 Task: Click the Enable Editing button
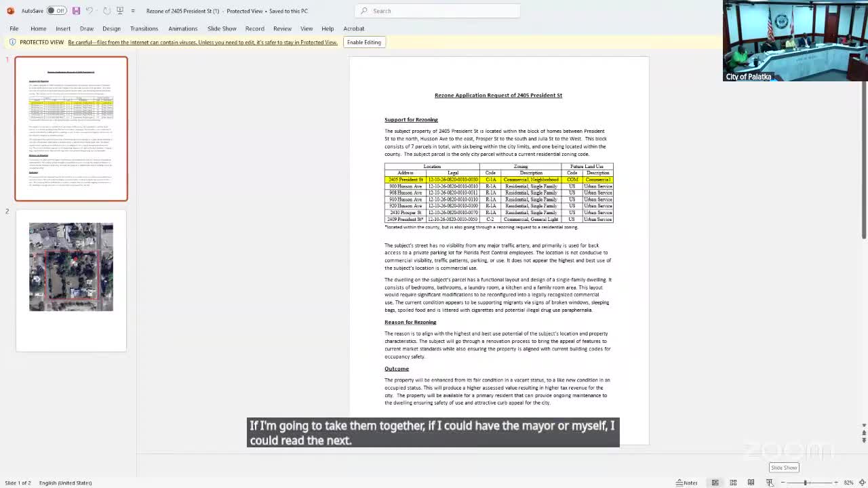click(x=363, y=42)
